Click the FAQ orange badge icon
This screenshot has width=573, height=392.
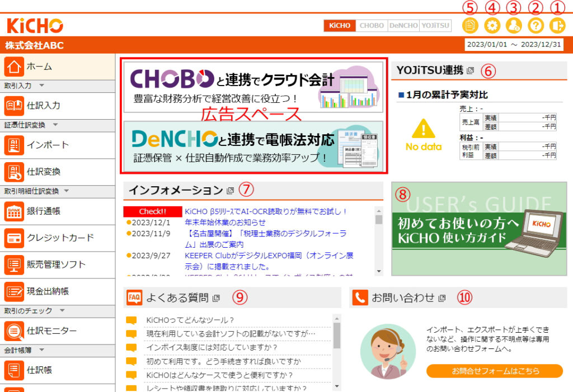tap(134, 297)
